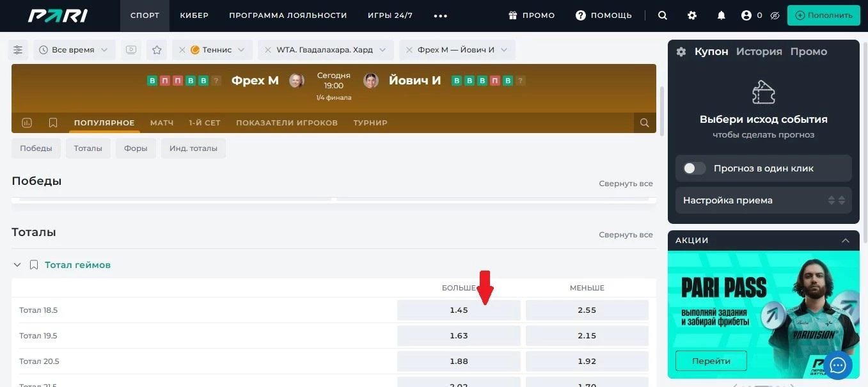Open the live chat bubble
868x387 pixels.
coord(838,365)
